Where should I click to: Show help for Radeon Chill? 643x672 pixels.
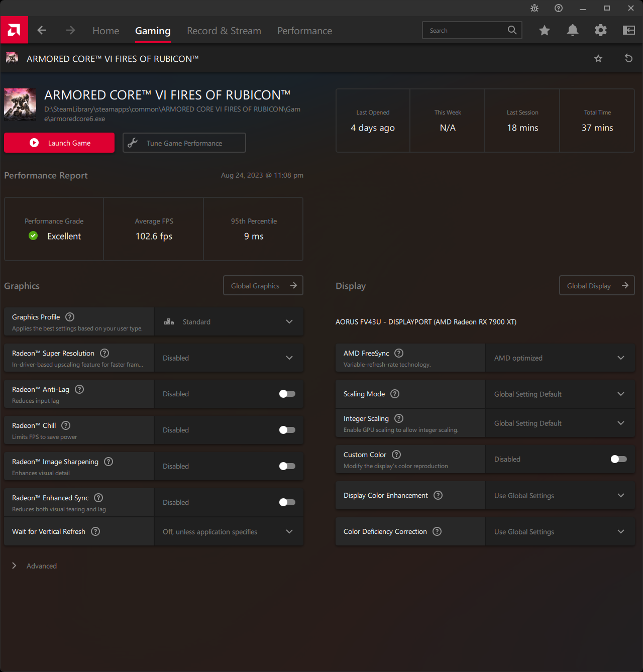pos(66,425)
